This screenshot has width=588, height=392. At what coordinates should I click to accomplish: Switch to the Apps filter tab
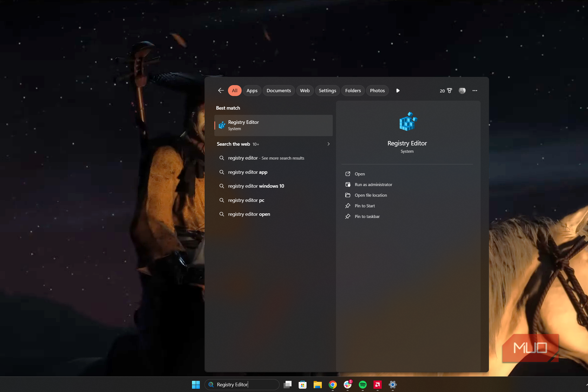252,91
